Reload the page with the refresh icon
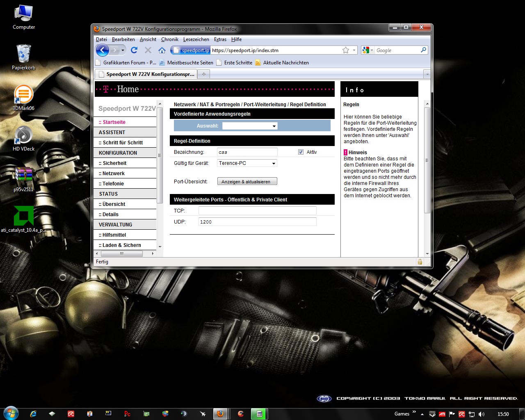This screenshot has width=525, height=420. (x=134, y=50)
